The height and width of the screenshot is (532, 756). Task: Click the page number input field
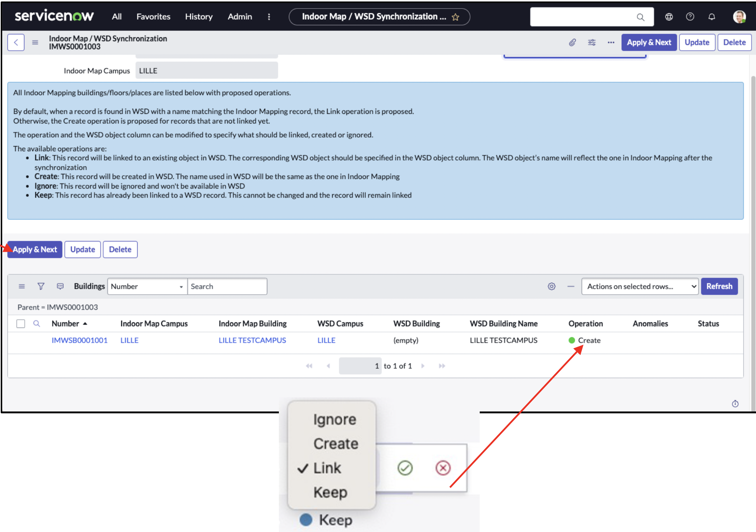click(x=360, y=366)
